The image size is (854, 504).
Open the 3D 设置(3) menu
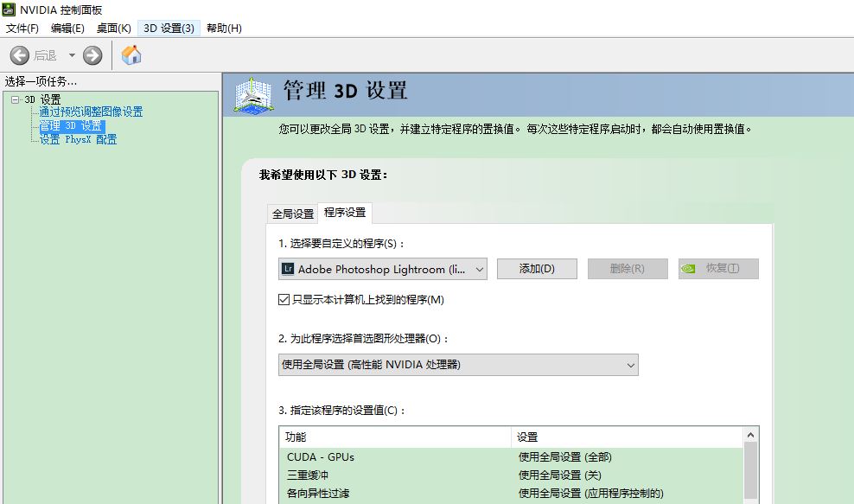click(x=169, y=29)
